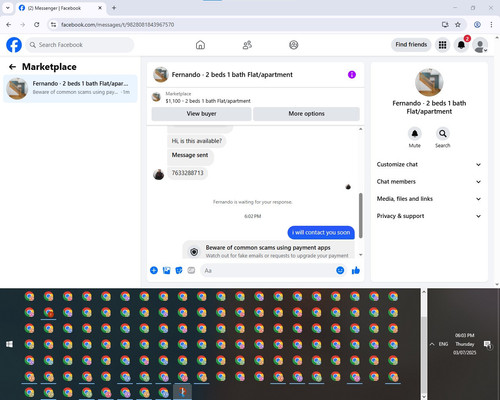500x400 pixels.
Task: Open the Beware of common scams notice
Action: point(269,250)
